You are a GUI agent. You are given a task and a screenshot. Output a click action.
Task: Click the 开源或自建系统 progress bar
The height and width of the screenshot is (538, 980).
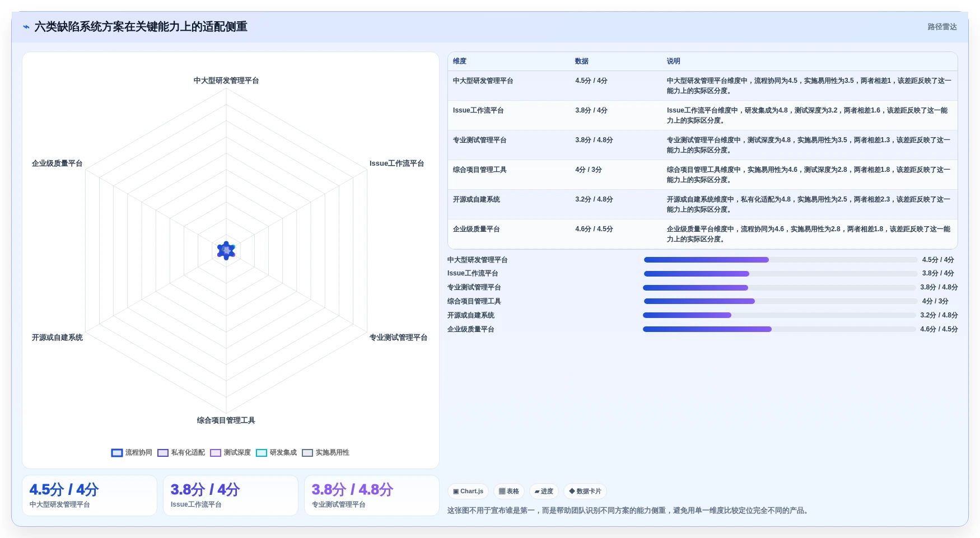(780, 315)
